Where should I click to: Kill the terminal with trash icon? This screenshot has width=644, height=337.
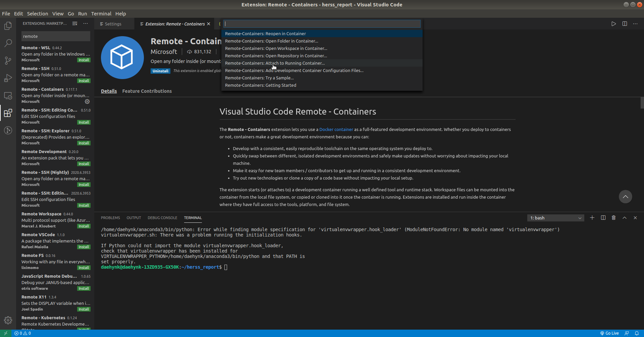coord(613,218)
